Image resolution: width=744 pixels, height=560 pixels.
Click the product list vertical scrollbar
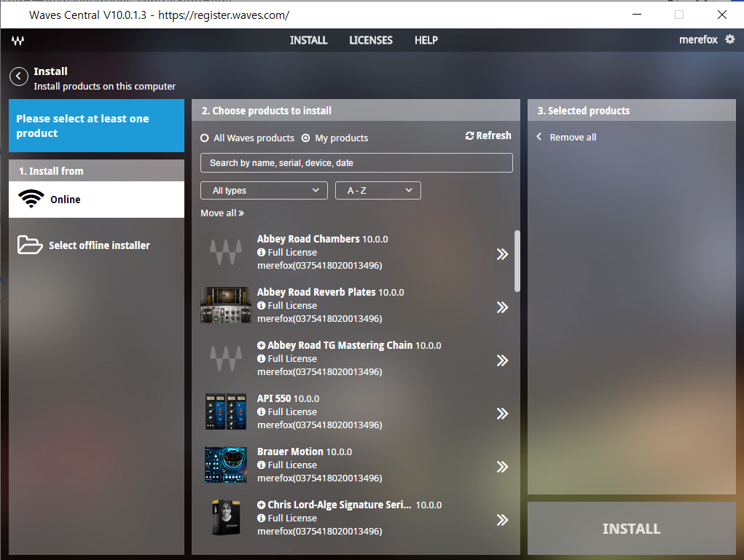click(517, 261)
